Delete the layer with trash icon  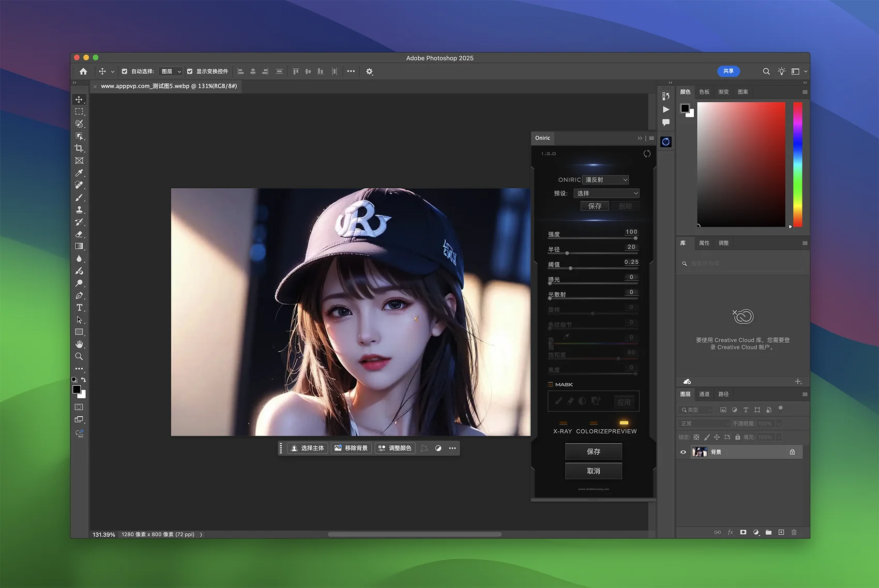(794, 532)
